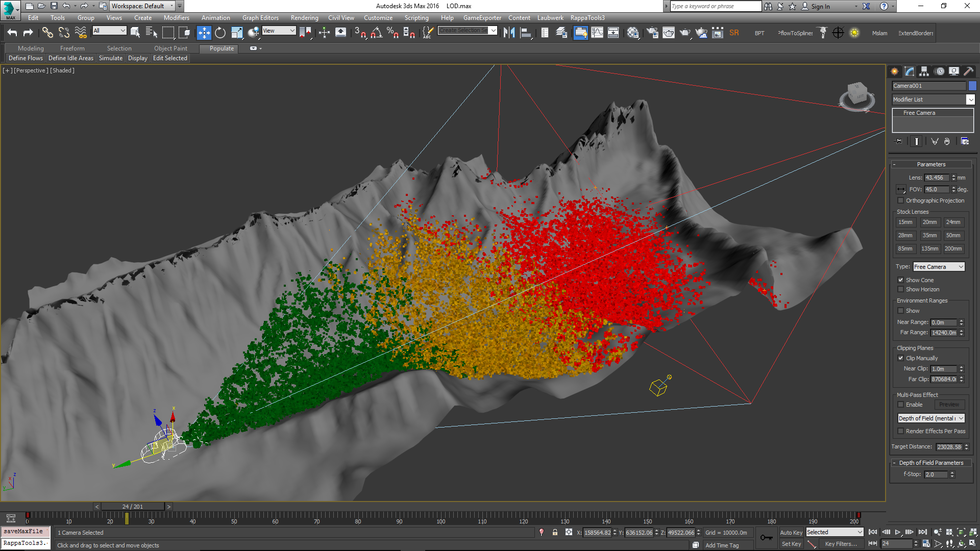Open the Mirror tool
Image resolution: width=980 pixels, height=551 pixels.
509,33
